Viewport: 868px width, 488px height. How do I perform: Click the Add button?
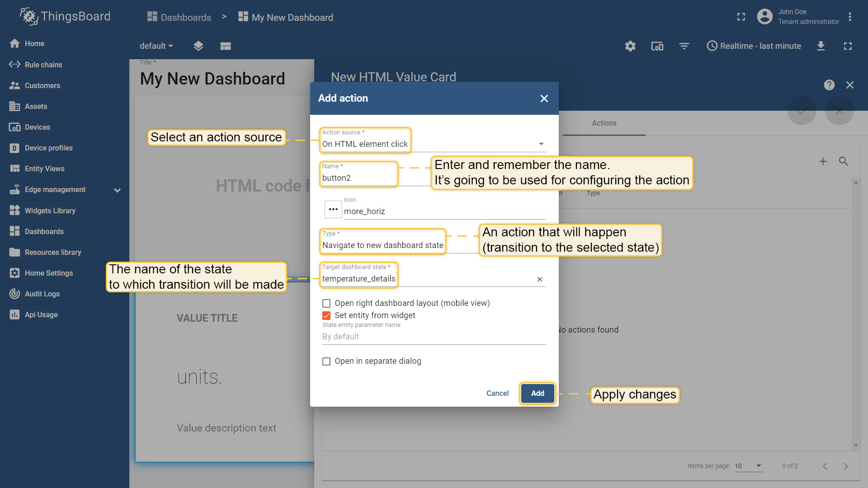538,394
